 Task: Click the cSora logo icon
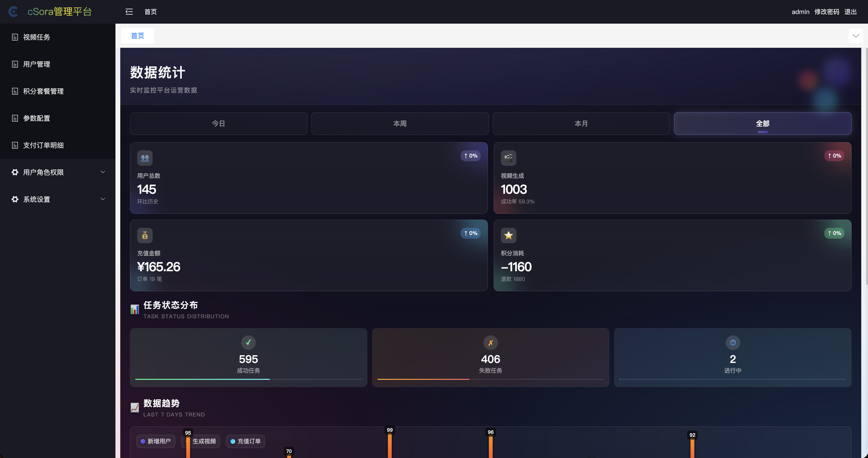coord(13,12)
